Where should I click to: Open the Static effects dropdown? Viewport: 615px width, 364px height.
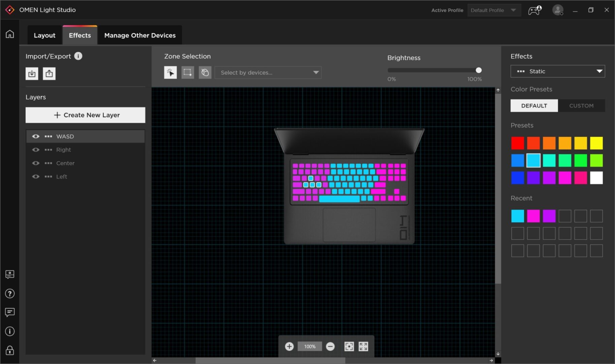(558, 71)
